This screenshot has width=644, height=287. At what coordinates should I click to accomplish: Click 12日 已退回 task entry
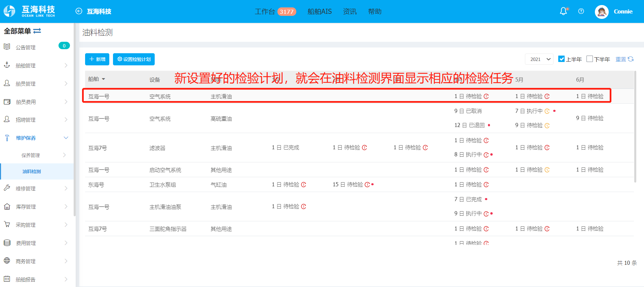pos(469,125)
